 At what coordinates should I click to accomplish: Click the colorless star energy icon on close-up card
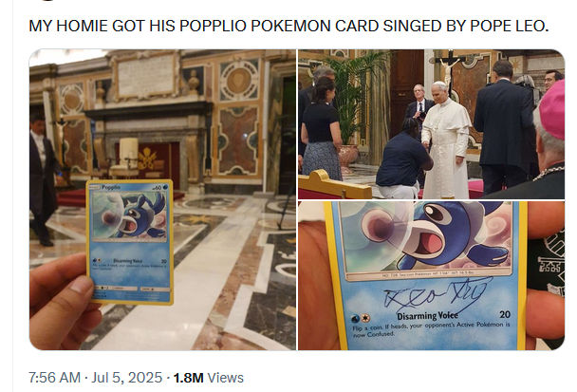[365, 318]
